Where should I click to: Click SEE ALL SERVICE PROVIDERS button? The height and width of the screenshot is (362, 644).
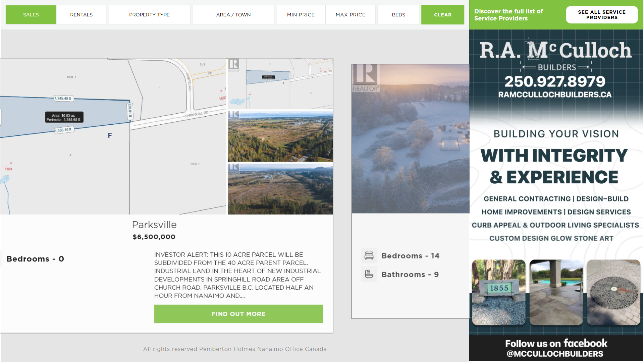(x=602, y=15)
